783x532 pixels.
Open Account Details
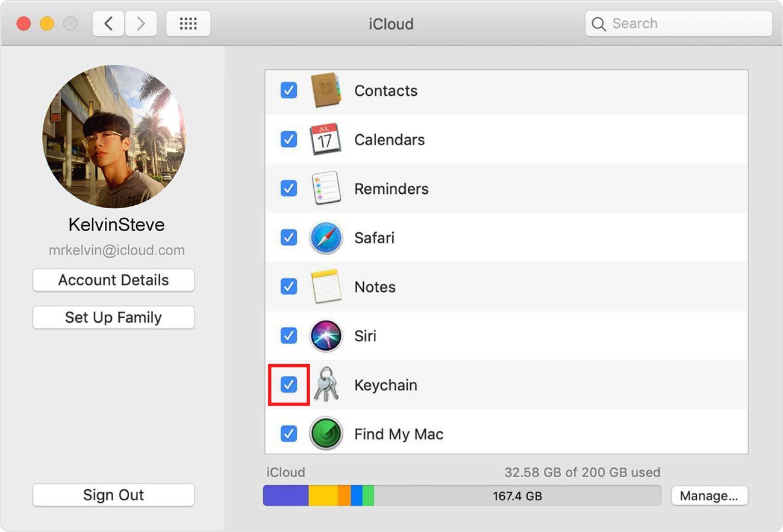click(113, 280)
